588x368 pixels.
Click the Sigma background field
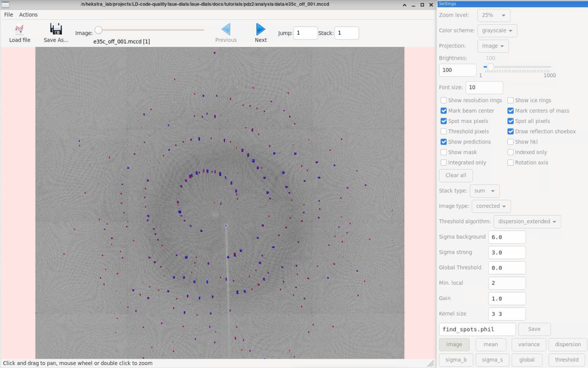click(x=507, y=237)
